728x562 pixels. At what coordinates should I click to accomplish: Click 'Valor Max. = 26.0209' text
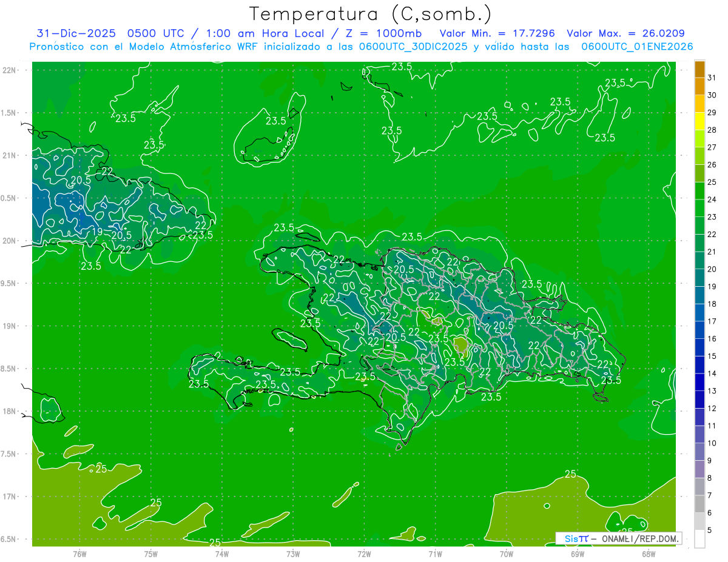(x=626, y=34)
